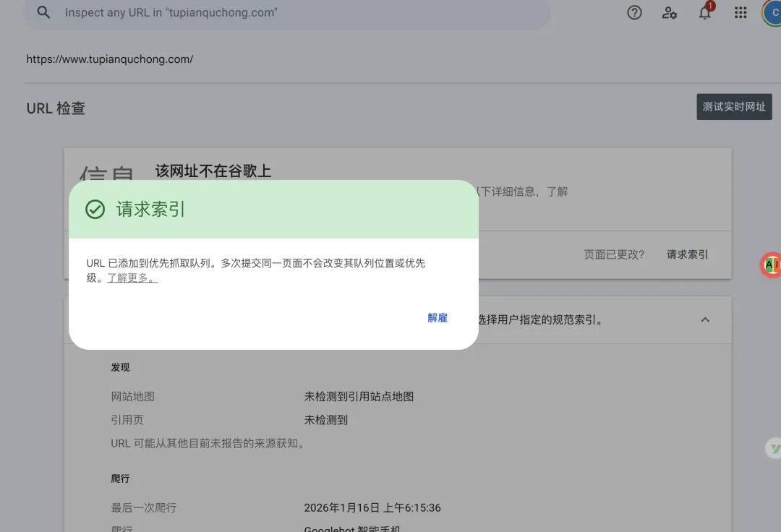
Task: Click the red AI floating extension icon
Action: (772, 265)
